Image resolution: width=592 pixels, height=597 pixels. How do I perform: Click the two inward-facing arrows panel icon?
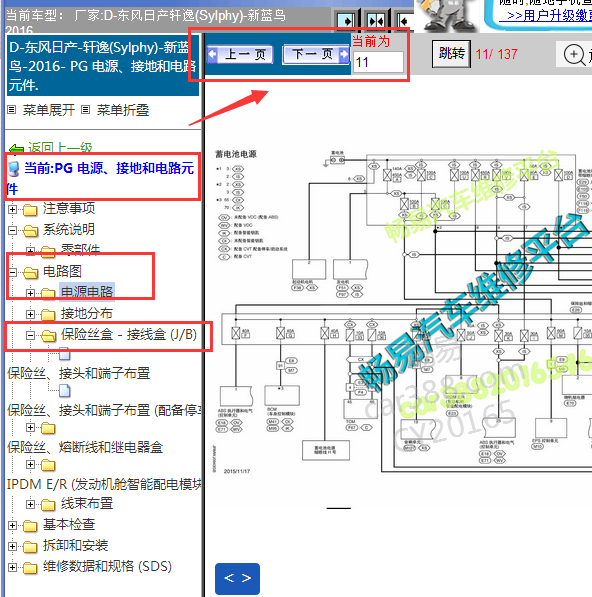click(x=376, y=21)
